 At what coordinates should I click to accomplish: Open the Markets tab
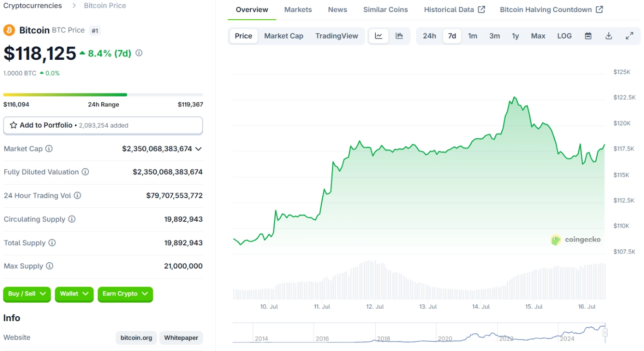(298, 10)
